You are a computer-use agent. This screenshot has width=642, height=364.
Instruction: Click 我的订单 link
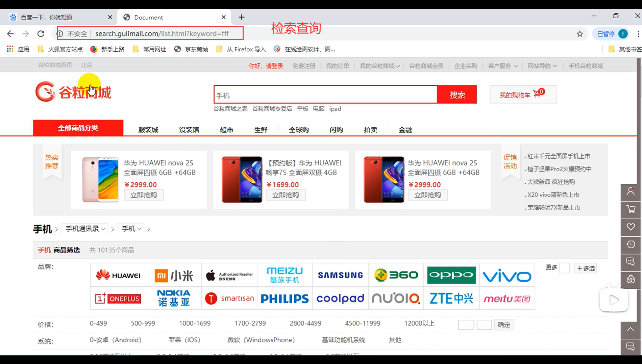pos(337,66)
